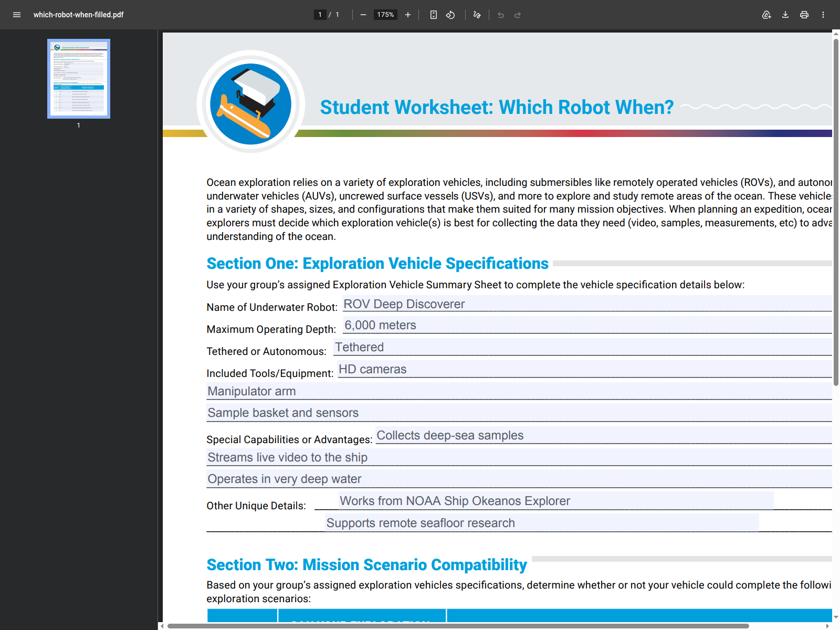Redo the last undone action
The height and width of the screenshot is (630, 840).
[x=518, y=15]
